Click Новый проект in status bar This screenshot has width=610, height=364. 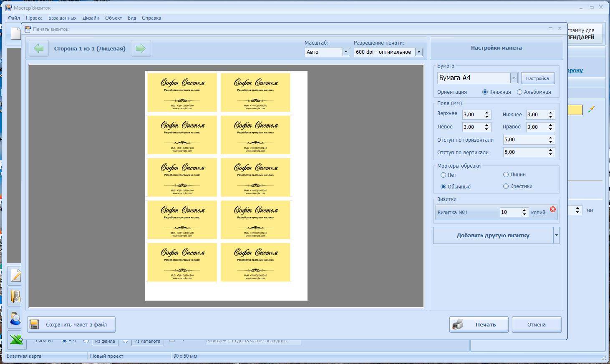tap(106, 356)
